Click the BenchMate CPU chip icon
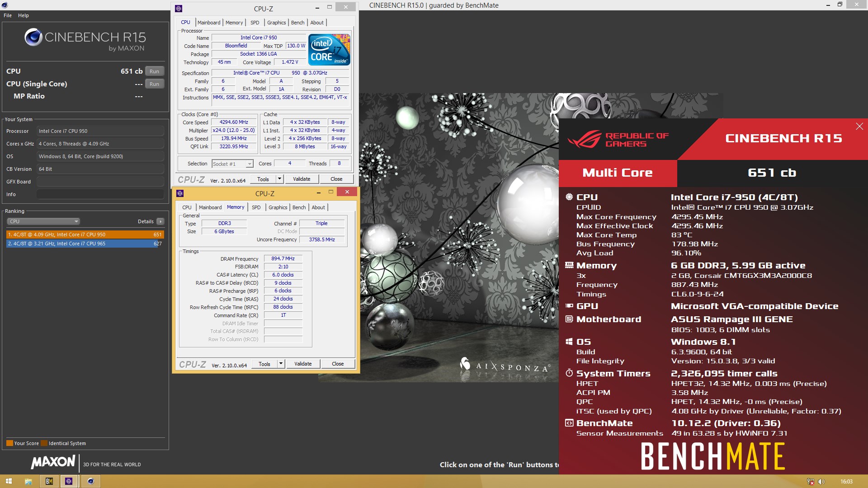868x488 pixels. (x=569, y=197)
